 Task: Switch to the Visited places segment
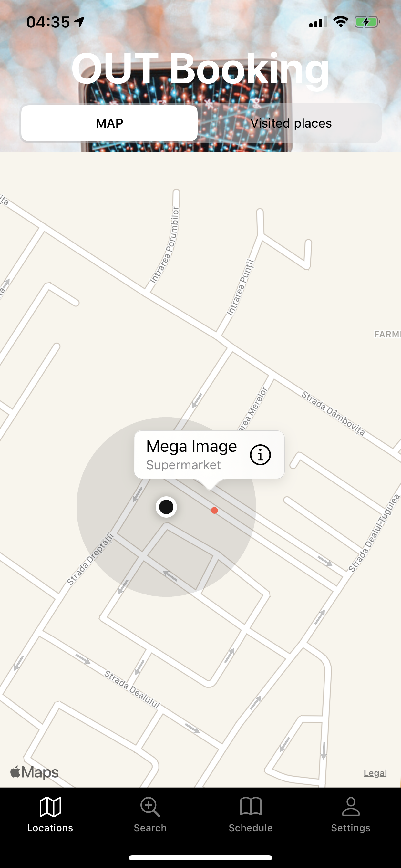[x=291, y=123]
